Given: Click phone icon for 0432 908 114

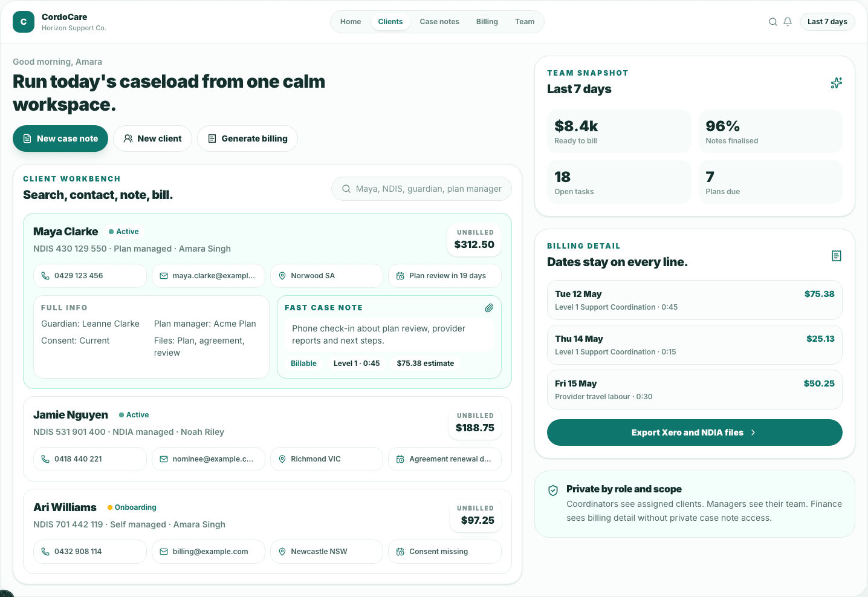Looking at the screenshot, I should tap(45, 552).
